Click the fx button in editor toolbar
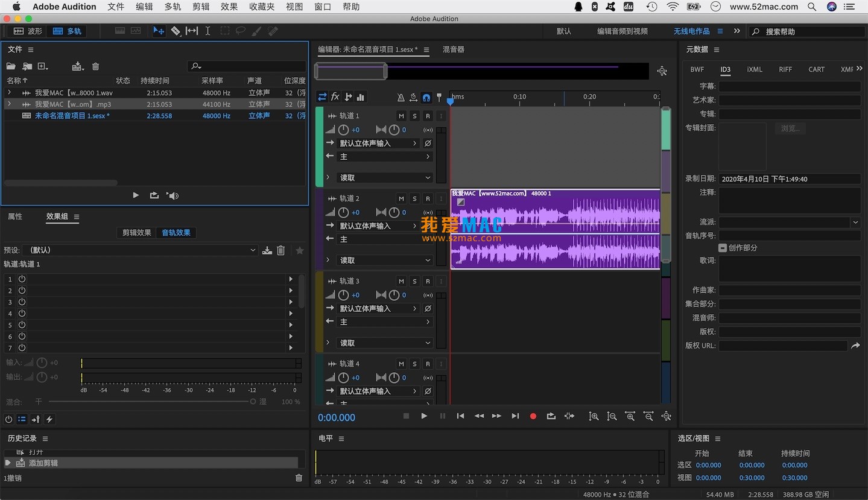The width and height of the screenshot is (868, 500). (335, 97)
